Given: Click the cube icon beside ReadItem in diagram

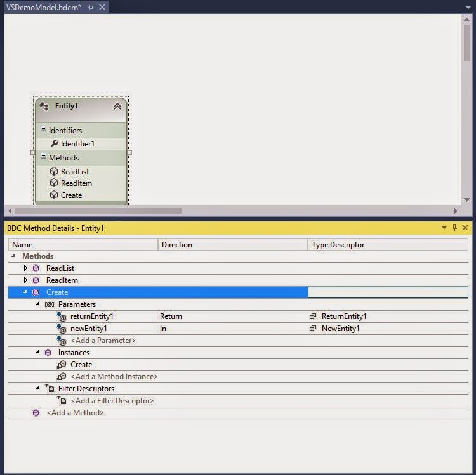Looking at the screenshot, I should click(x=54, y=183).
